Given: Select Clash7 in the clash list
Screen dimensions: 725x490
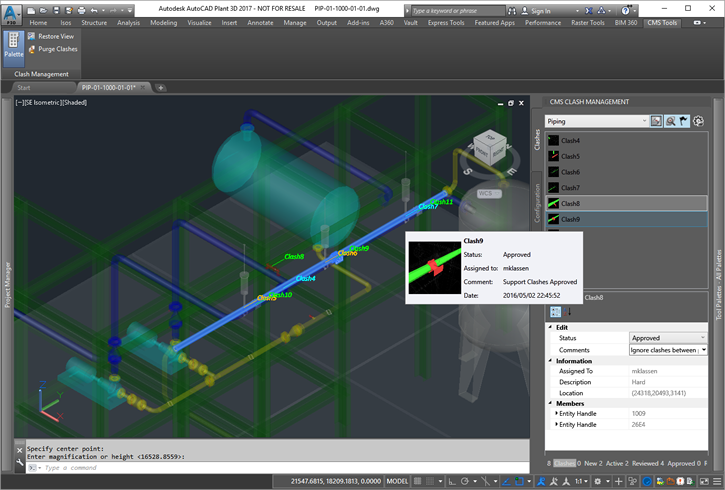Looking at the screenshot, I should tap(627, 188).
